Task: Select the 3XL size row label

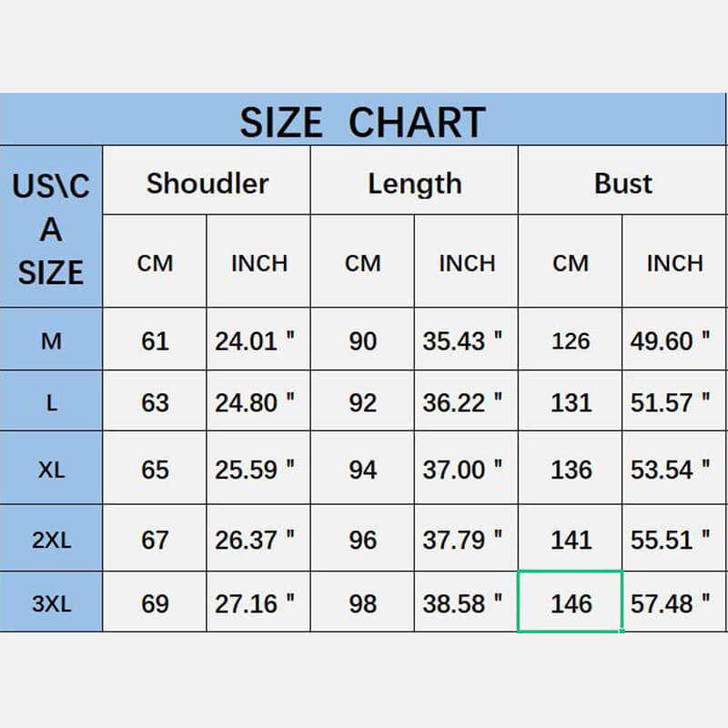Action: 51,602
